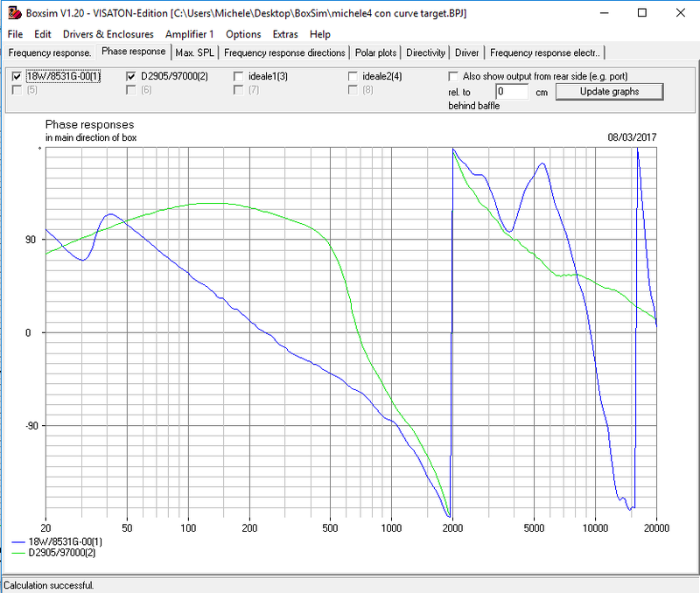Switch to the Driver tab
The image size is (700, 593).
pyautogui.click(x=466, y=52)
